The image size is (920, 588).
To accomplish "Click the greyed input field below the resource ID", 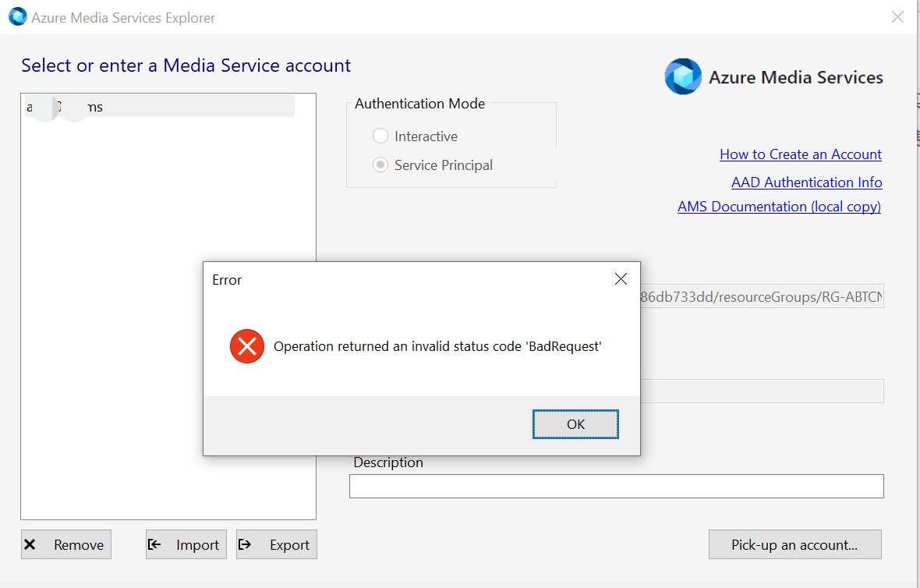I will pos(762,391).
